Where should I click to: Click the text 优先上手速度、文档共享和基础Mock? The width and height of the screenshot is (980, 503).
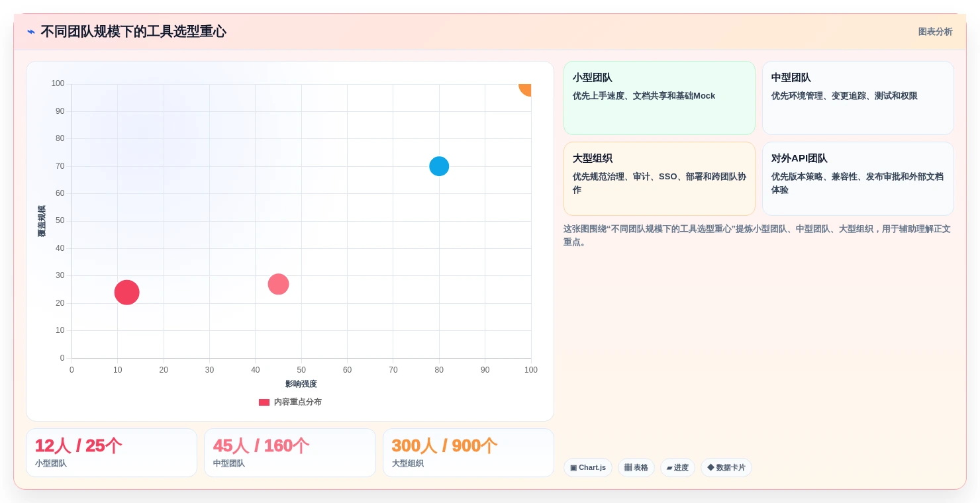pos(644,96)
